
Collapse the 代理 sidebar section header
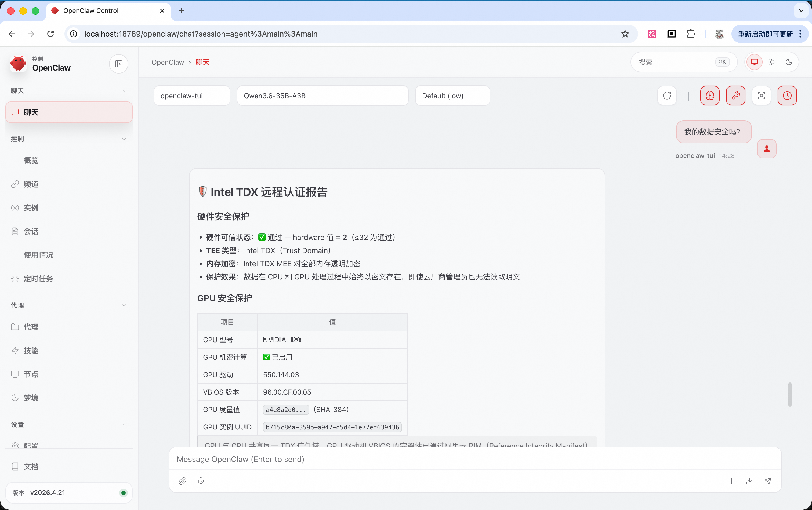[69, 305]
